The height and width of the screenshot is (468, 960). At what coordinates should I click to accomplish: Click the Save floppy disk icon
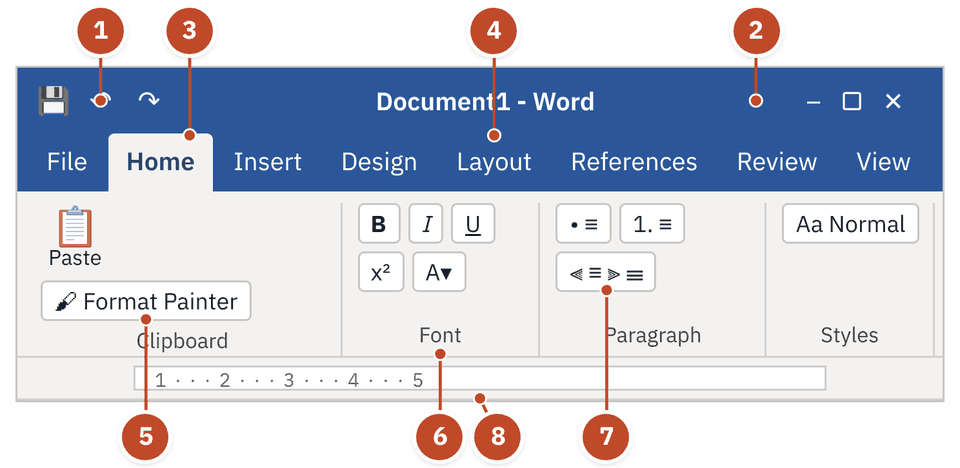53,100
